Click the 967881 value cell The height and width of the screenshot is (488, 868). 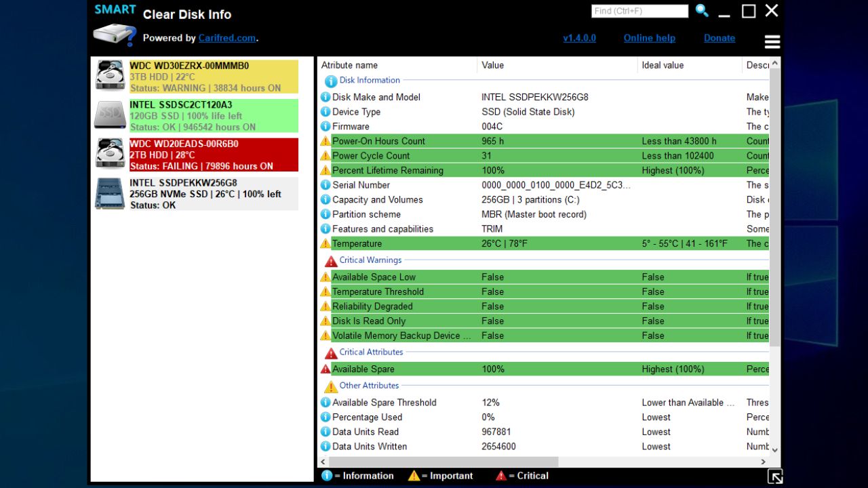click(496, 432)
